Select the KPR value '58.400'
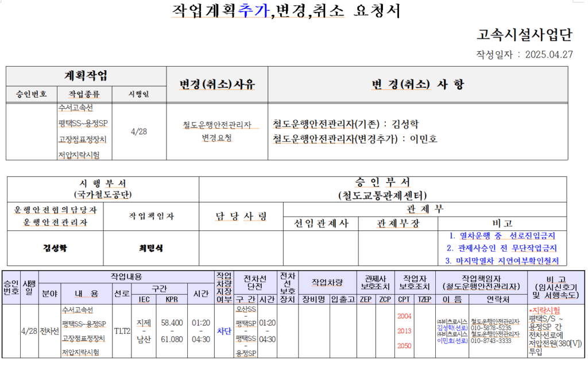 coord(172,323)
